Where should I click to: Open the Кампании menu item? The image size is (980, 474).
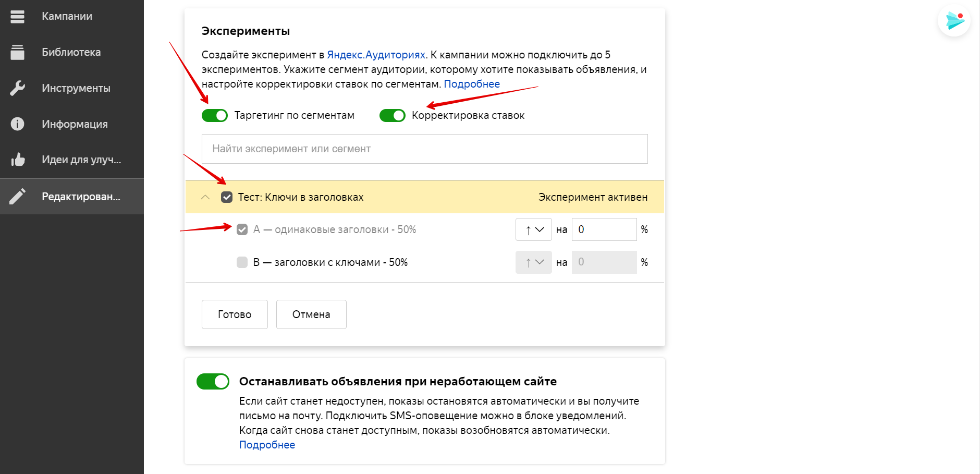pyautogui.click(x=67, y=16)
